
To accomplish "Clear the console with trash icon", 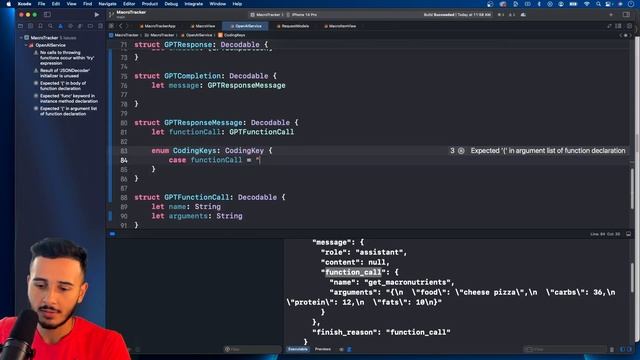I will 612,349.
